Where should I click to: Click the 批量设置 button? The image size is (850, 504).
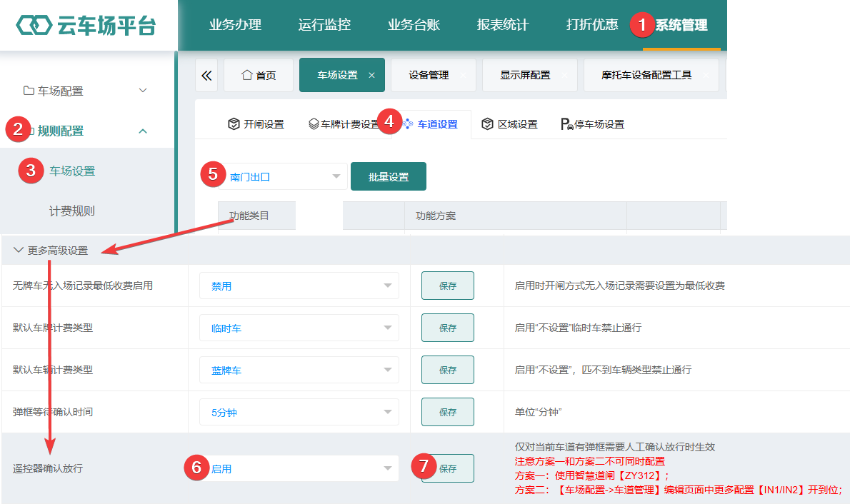click(x=389, y=176)
